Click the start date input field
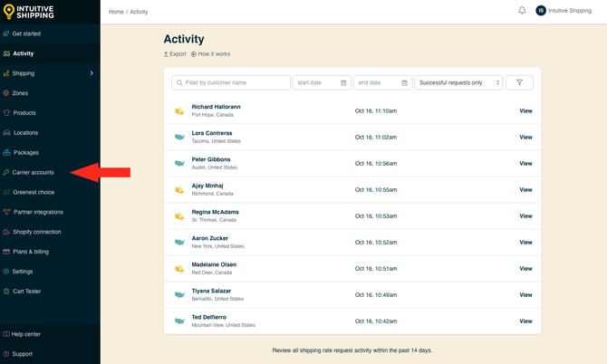The height and width of the screenshot is (364, 607). pyautogui.click(x=322, y=82)
